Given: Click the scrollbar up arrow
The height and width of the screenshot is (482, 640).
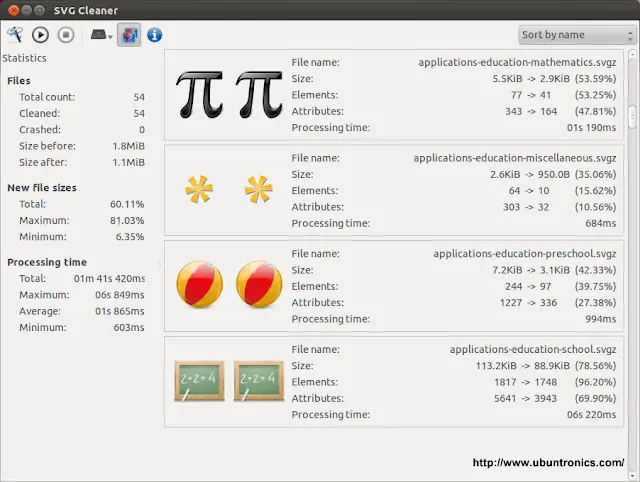Looking at the screenshot, I should coord(632,53).
